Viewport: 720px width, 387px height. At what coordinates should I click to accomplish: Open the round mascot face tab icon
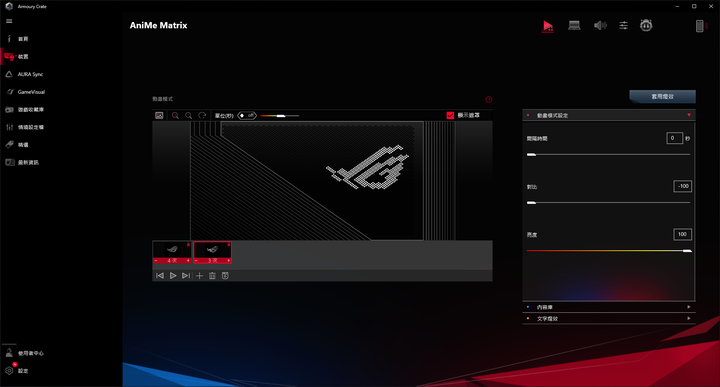[646, 25]
